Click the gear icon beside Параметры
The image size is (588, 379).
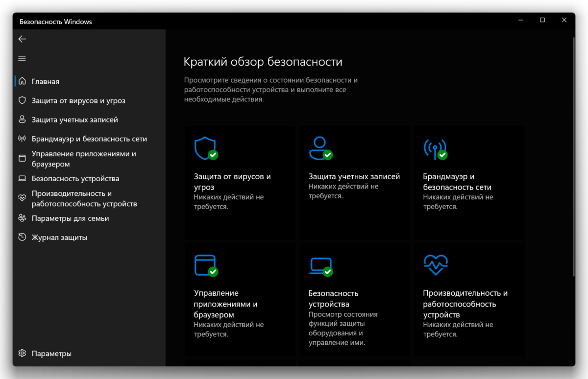(22, 353)
